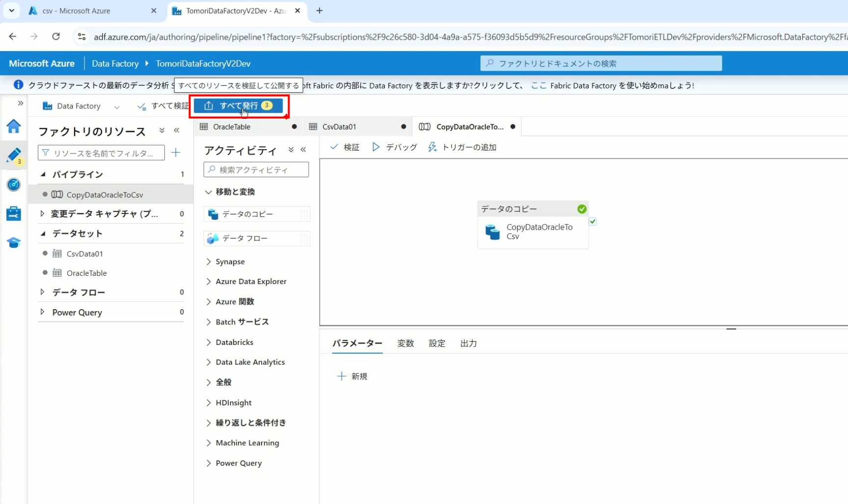Click the browser reload icon
The width and height of the screenshot is (848, 504).
coord(56,36)
